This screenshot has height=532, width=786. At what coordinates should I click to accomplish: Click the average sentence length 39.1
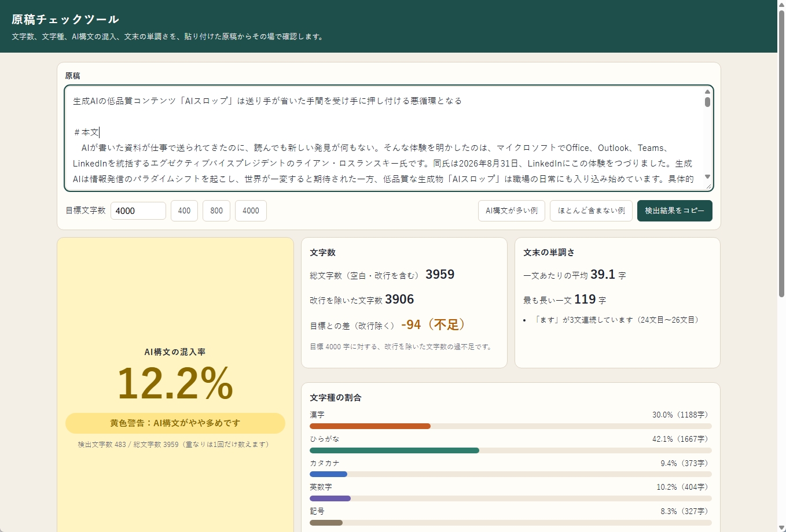(603, 274)
